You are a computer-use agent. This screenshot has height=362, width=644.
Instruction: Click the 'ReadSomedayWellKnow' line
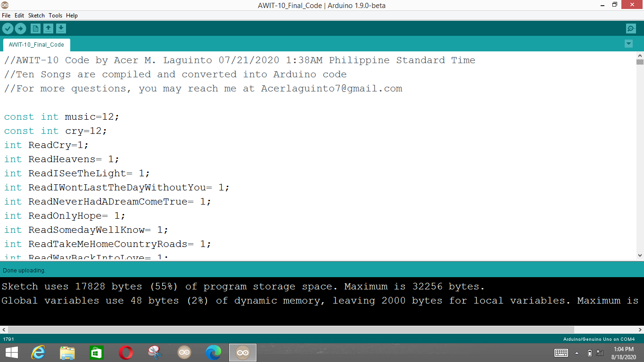pyautogui.click(x=86, y=230)
